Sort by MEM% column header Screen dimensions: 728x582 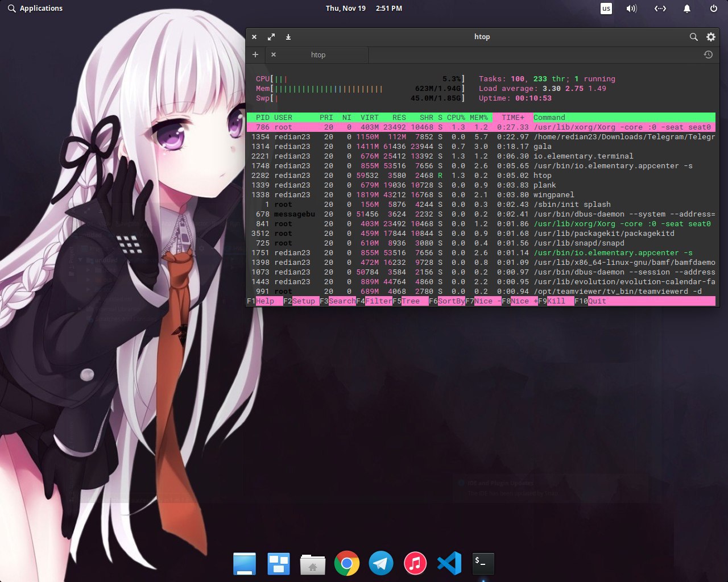(479, 118)
